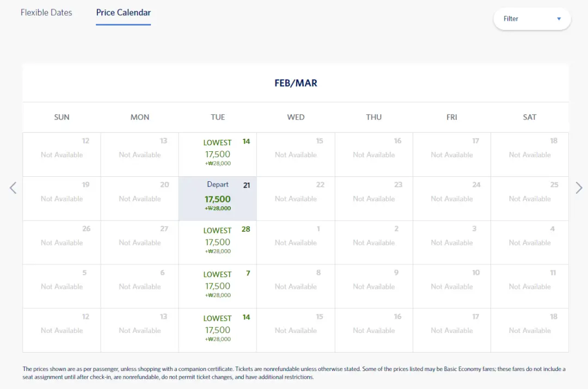The height and width of the screenshot is (389, 588).
Task: Click the unavailable Monday 27 cell
Action: click(140, 243)
